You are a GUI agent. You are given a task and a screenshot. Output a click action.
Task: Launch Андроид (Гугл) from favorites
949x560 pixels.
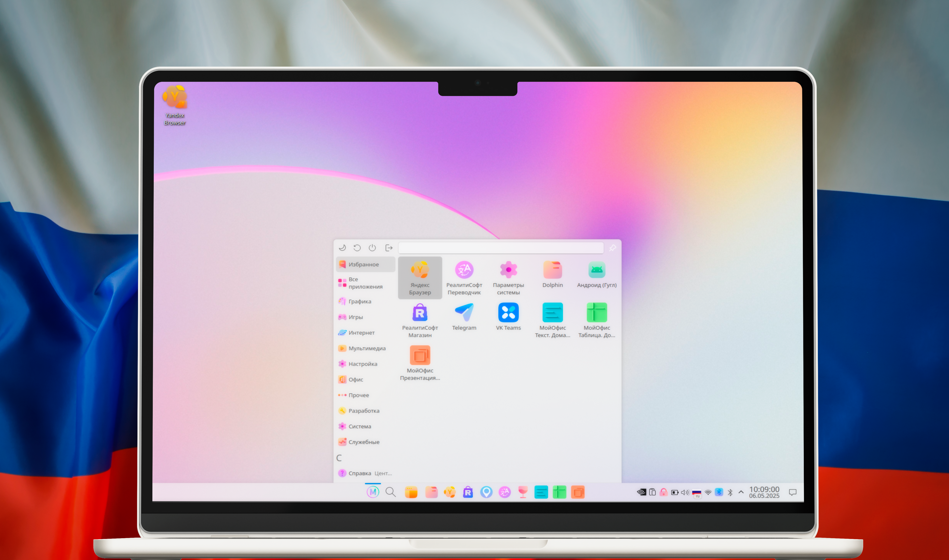[x=597, y=274]
